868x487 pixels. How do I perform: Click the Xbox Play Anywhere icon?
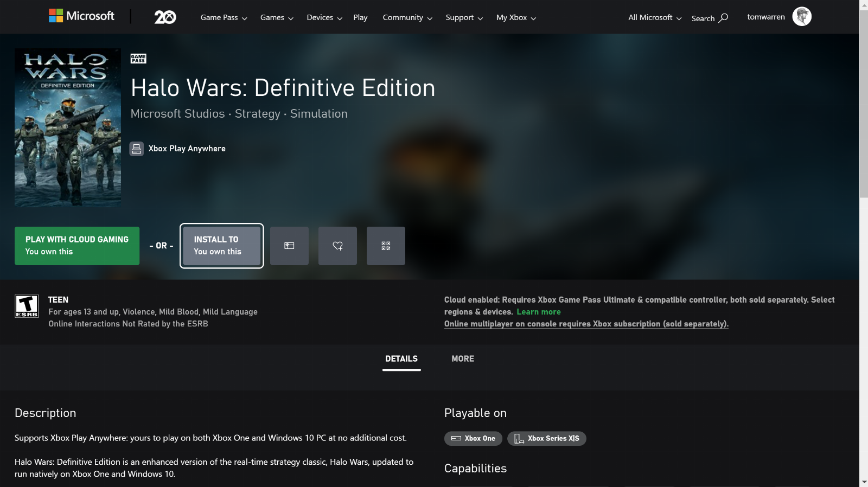click(137, 149)
